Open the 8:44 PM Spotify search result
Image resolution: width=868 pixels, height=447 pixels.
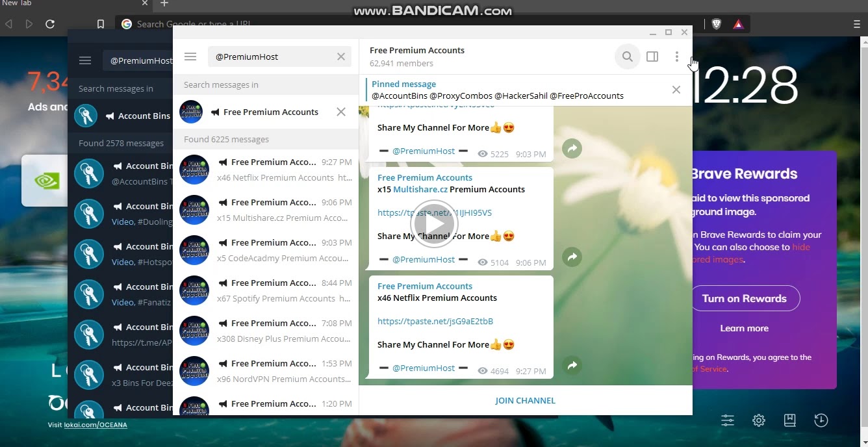[x=266, y=290]
